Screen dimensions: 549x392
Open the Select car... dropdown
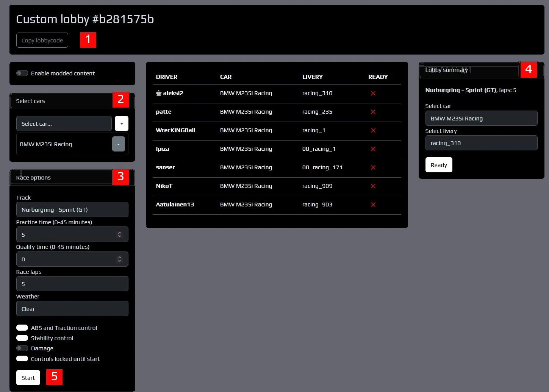pos(64,123)
